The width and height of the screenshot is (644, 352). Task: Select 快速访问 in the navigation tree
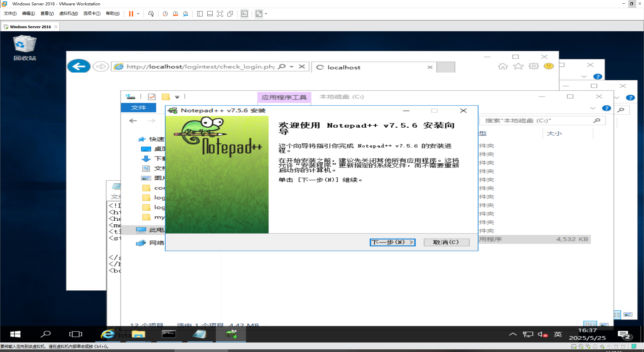pos(151,139)
